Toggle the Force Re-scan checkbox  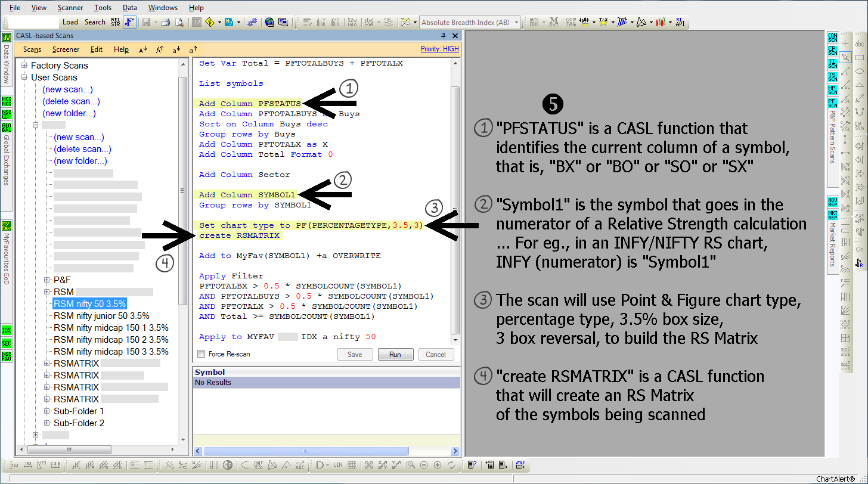[x=200, y=354]
